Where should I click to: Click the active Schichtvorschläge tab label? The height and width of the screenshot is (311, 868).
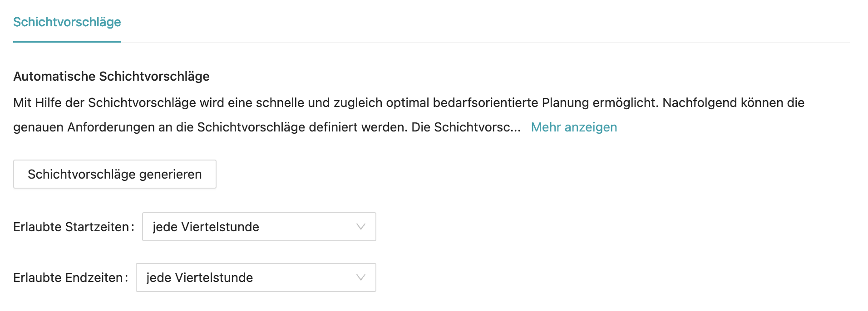click(x=67, y=22)
